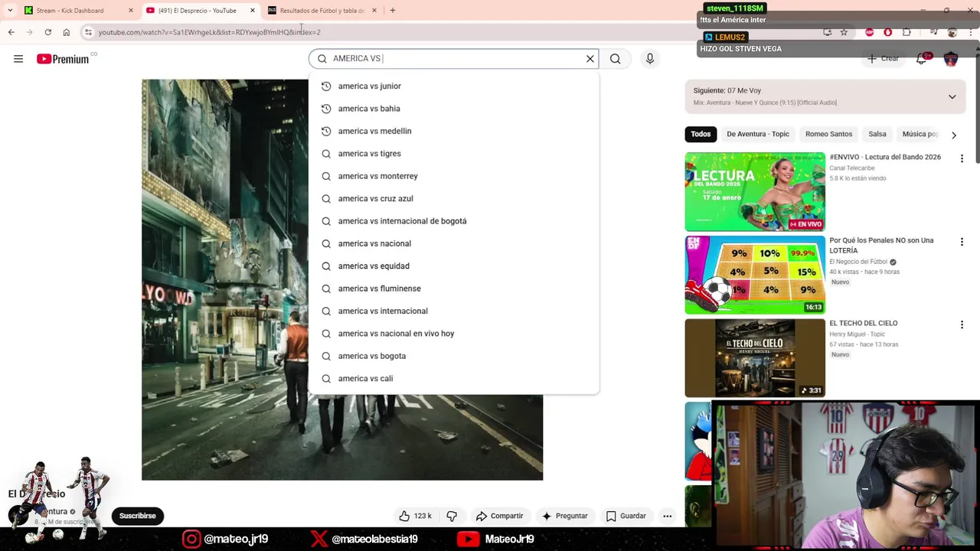Viewport: 980px width, 551px height.
Task: Select suggestion america vs cruz azul
Action: (453, 198)
